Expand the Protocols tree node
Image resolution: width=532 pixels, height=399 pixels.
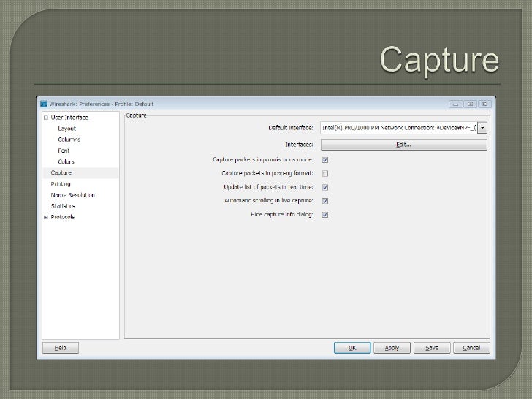pos(45,217)
